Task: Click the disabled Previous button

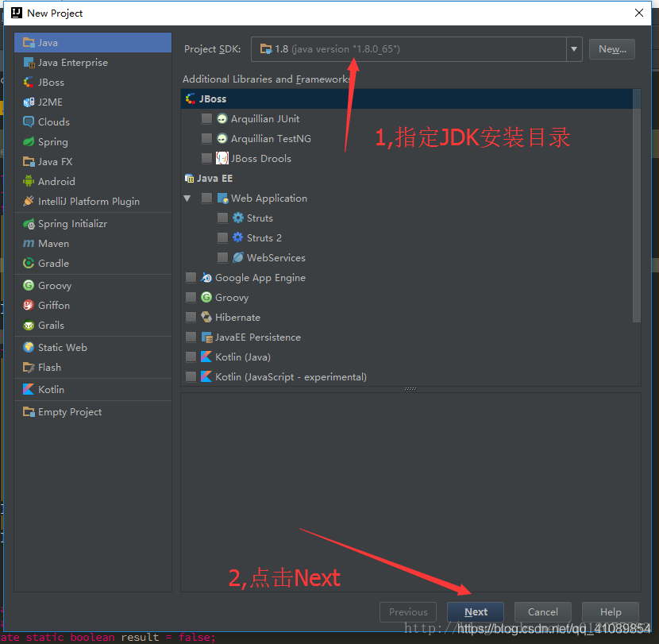Action: (x=408, y=612)
